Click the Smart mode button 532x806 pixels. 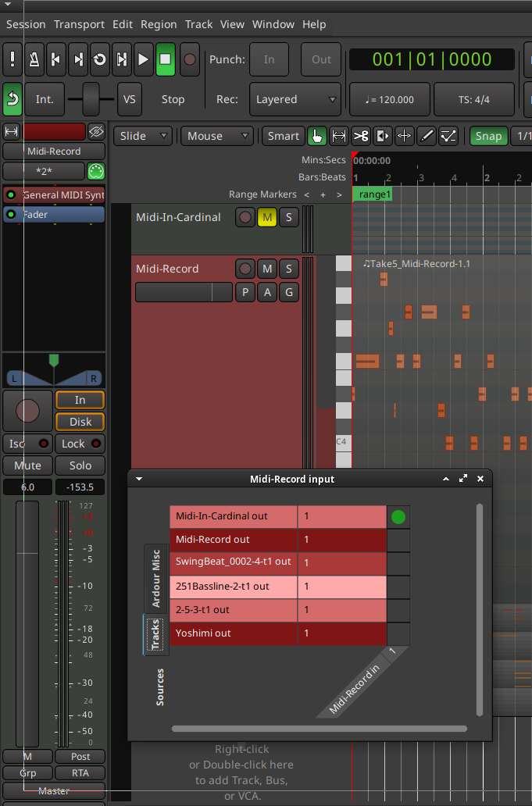283,136
